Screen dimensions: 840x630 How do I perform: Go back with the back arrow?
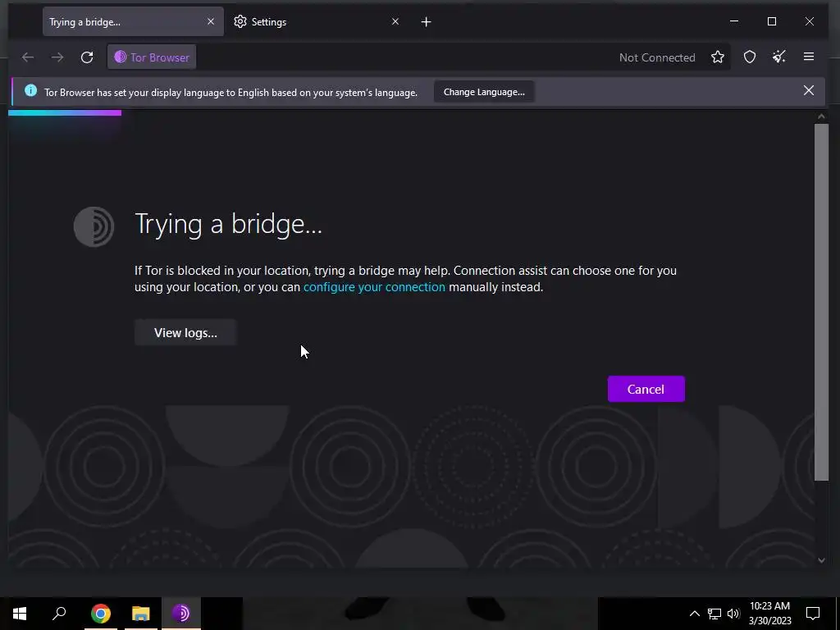[x=28, y=57]
